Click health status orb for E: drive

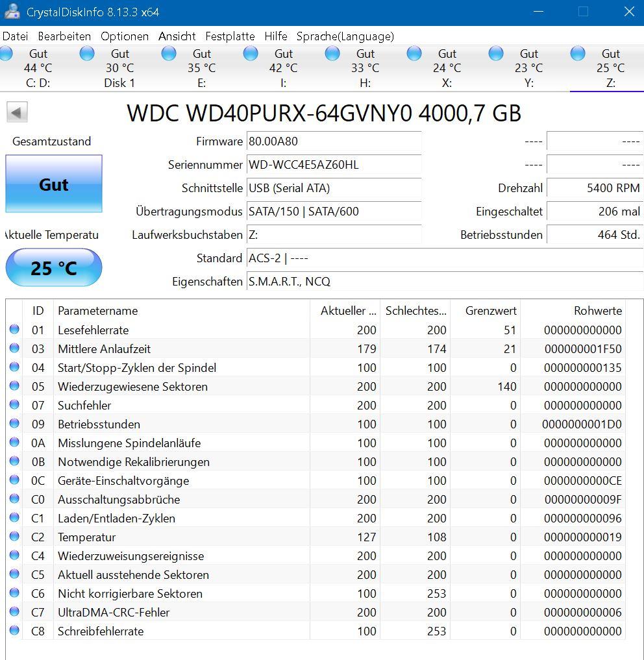[x=169, y=53]
